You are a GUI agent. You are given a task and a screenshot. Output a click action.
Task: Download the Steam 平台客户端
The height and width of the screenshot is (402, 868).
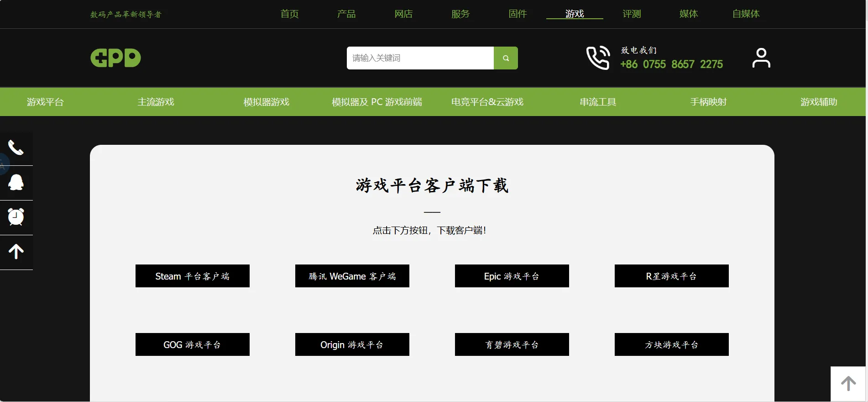193,276
